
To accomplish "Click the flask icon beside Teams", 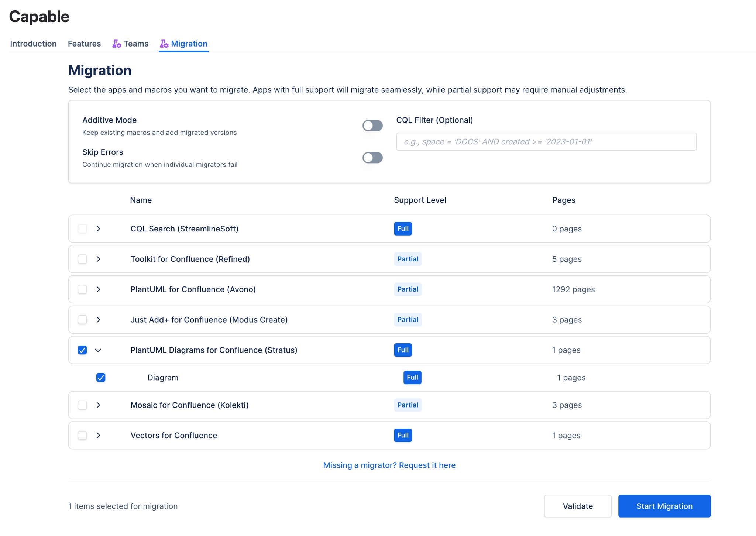I will click(x=117, y=44).
